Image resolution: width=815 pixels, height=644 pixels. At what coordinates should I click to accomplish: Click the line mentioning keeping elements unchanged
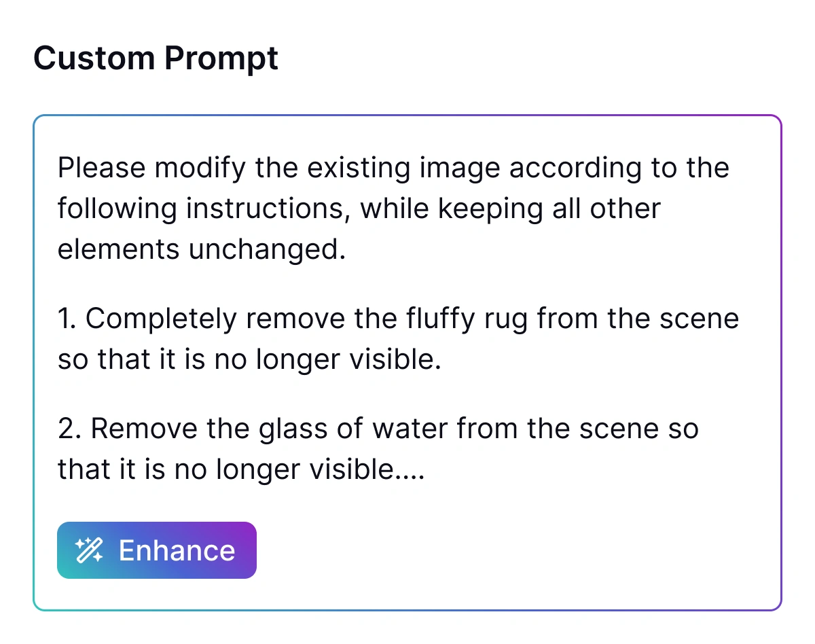pyautogui.click(x=359, y=209)
